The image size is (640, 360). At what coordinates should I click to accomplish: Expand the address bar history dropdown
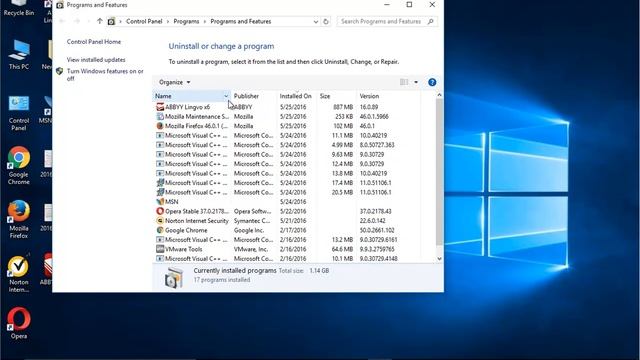click(316, 21)
